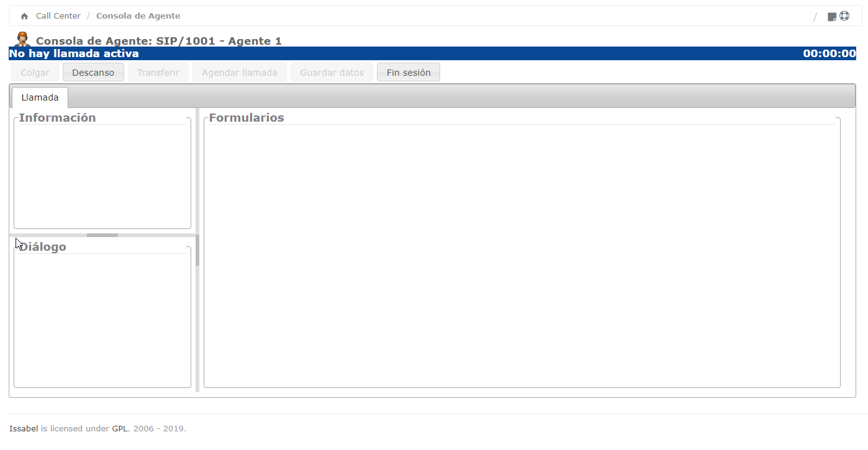
Task: Open help via the lifebuoy icon
Action: click(844, 16)
